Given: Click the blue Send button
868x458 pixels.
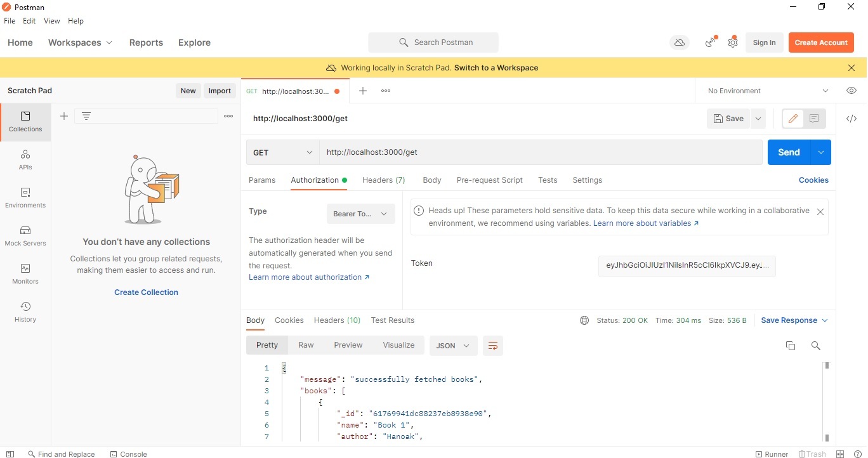Looking at the screenshot, I should coord(789,152).
